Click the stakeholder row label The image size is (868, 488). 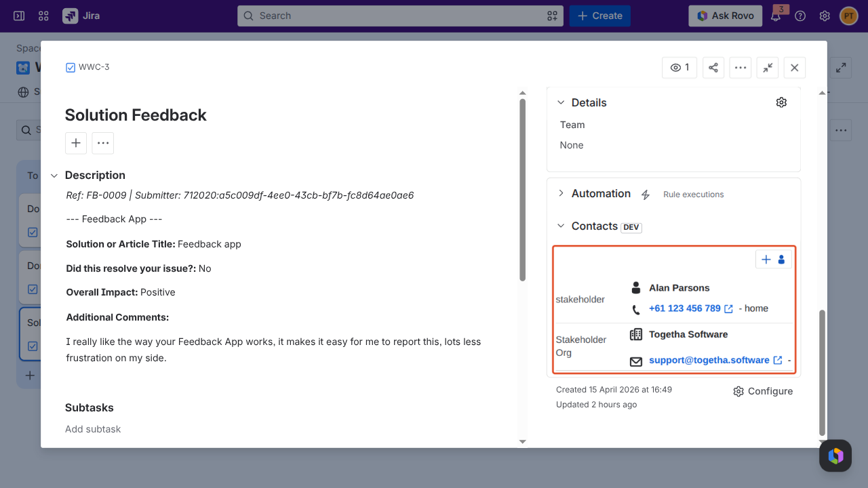[x=580, y=300]
